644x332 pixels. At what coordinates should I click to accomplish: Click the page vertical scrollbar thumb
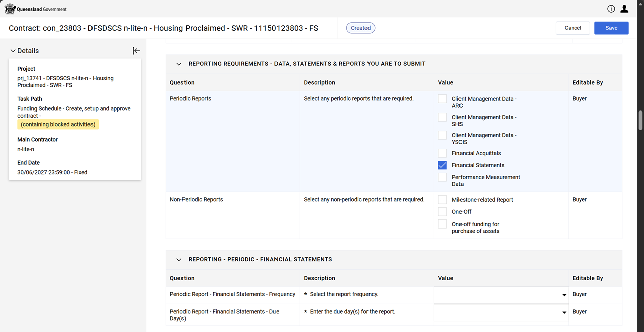click(640, 120)
